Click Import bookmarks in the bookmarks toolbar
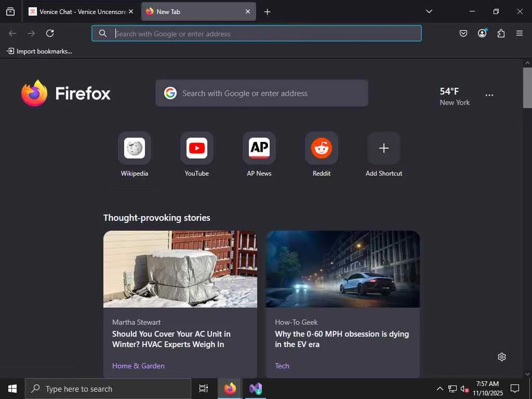The height and width of the screenshot is (399, 532). point(39,51)
